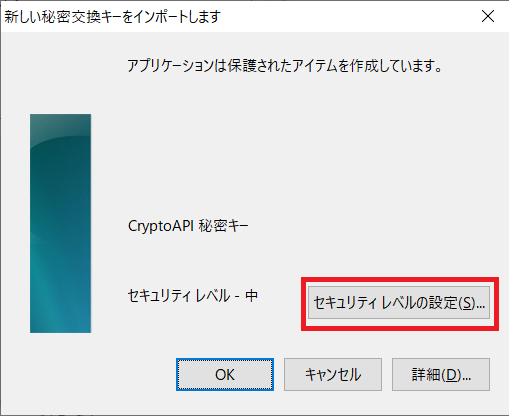Click the dialog title bar text

tap(112, 16)
